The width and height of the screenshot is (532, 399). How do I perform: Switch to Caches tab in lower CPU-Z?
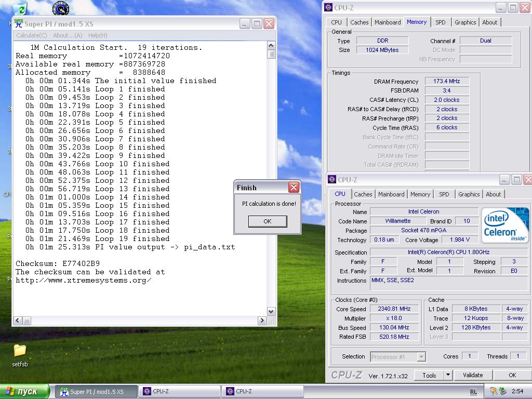363,194
